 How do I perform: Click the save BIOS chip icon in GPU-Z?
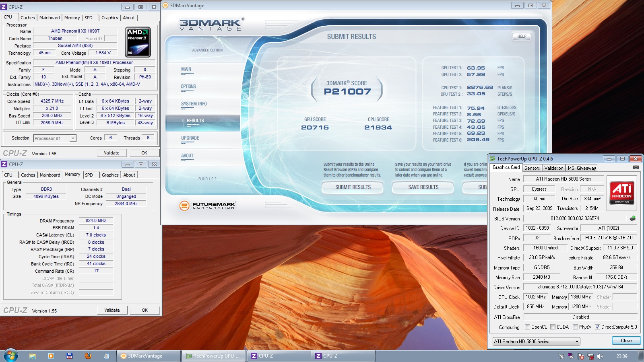pyautogui.click(x=633, y=218)
